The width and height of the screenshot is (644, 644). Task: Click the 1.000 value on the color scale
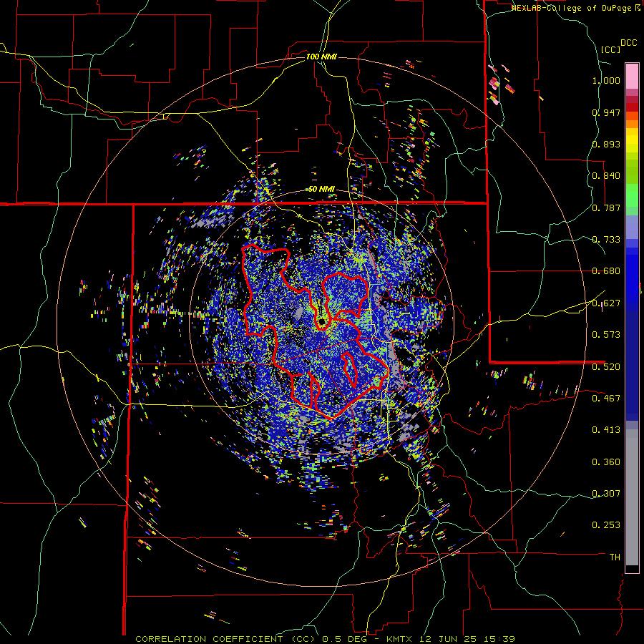[606, 80]
